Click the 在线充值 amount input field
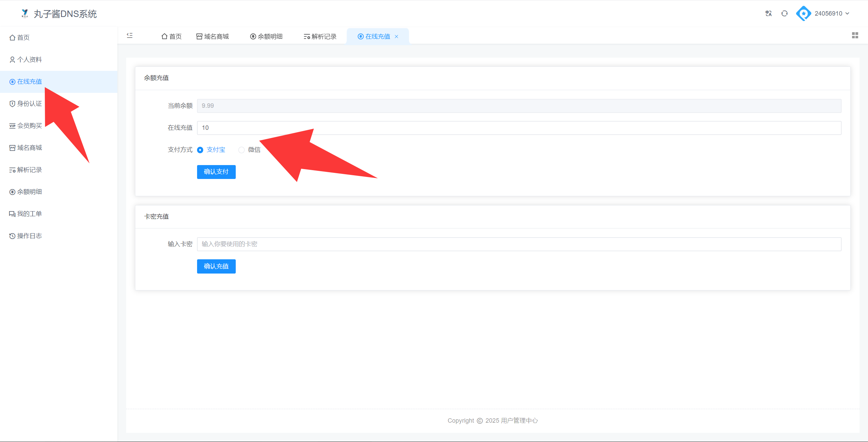868x442 pixels. 519,128
